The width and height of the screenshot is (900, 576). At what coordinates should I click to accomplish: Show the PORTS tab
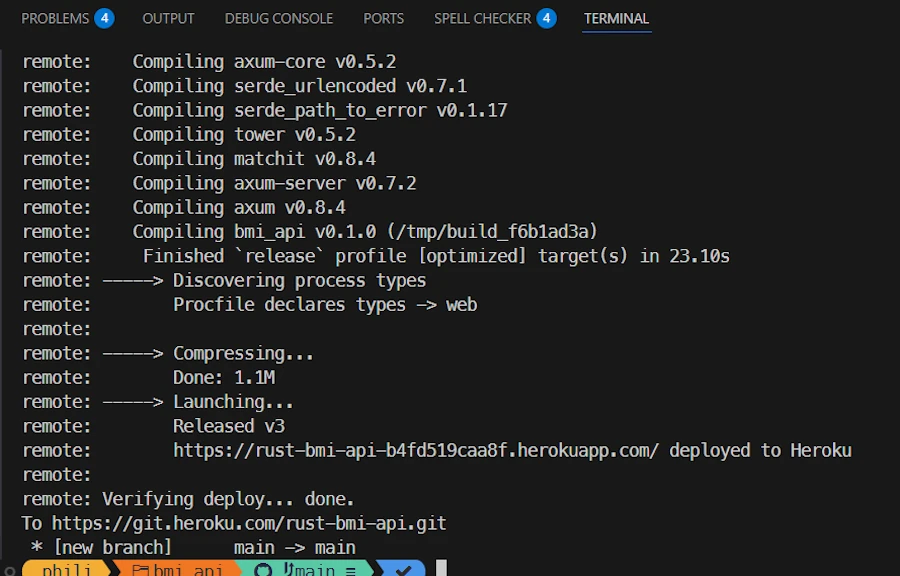coord(383,18)
